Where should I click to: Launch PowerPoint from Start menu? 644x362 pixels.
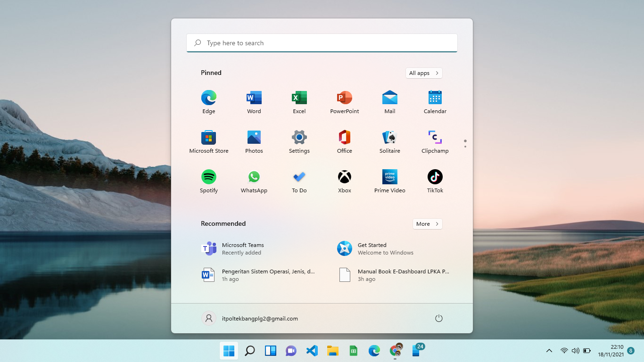coord(345,102)
